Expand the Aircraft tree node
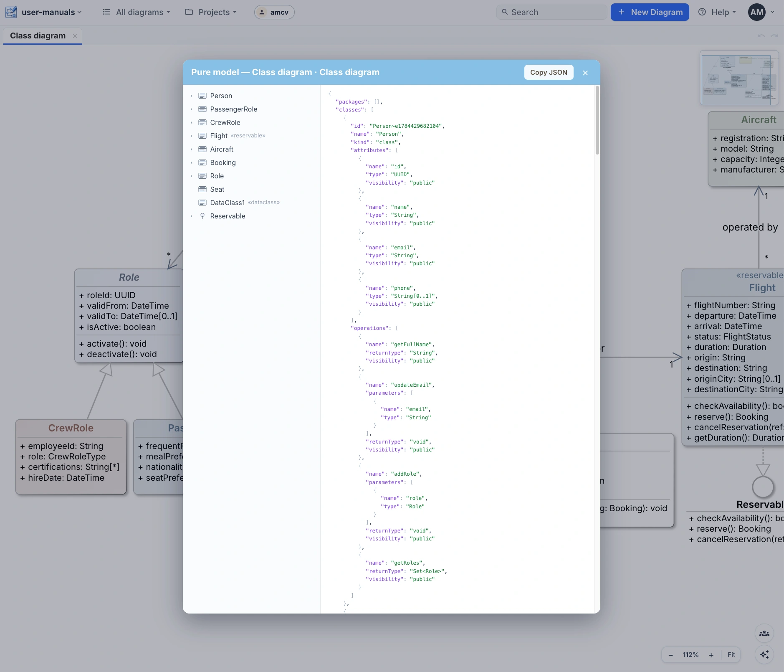The height and width of the screenshot is (672, 784). click(x=192, y=150)
